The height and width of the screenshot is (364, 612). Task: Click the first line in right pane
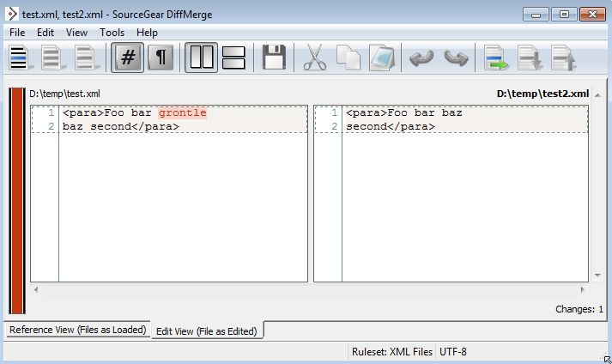(404, 112)
